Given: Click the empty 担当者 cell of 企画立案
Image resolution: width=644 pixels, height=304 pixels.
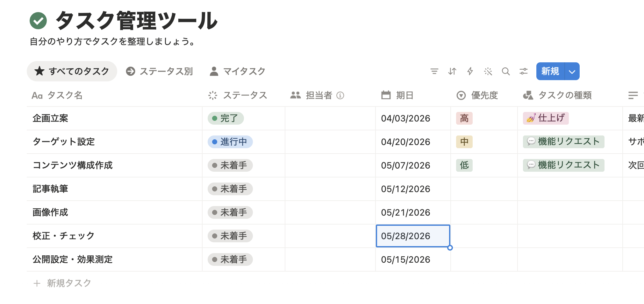Looking at the screenshot, I should coord(330,118).
